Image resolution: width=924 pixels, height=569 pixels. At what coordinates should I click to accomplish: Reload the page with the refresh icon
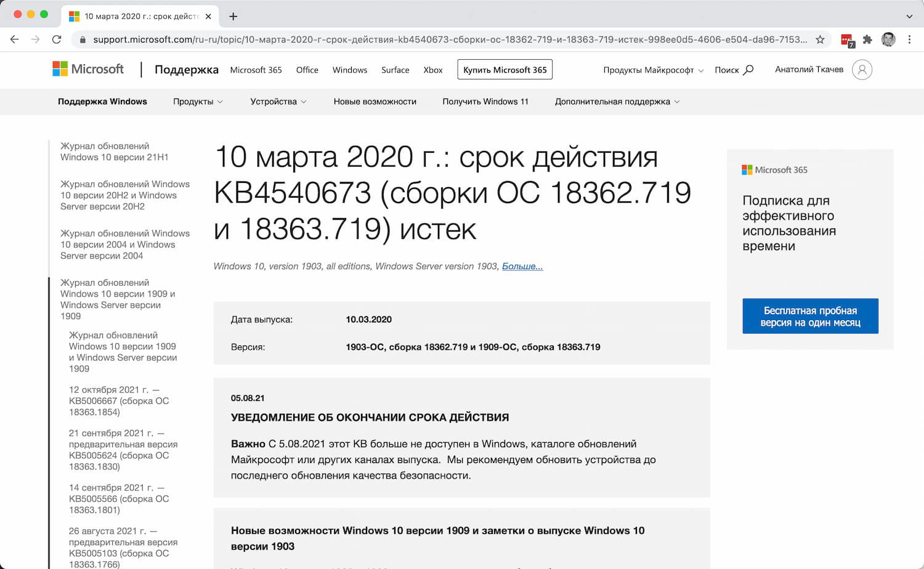click(x=57, y=39)
